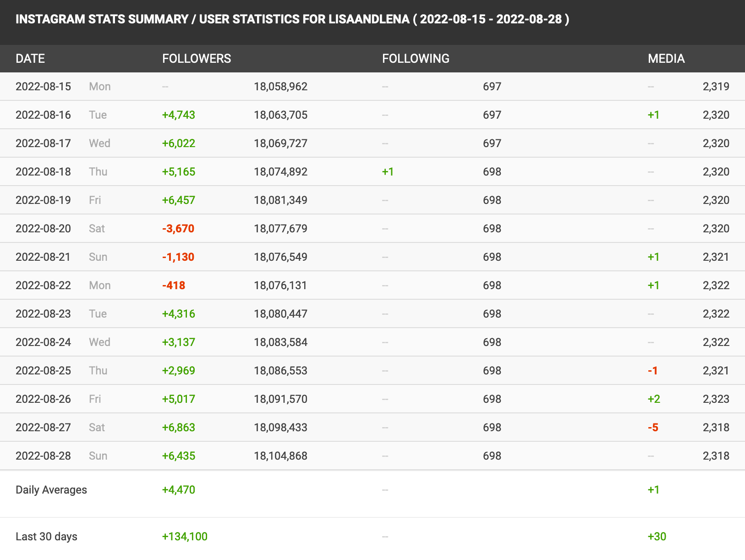Click follower total 18,083,584
The width and height of the screenshot is (745, 560).
[281, 342]
